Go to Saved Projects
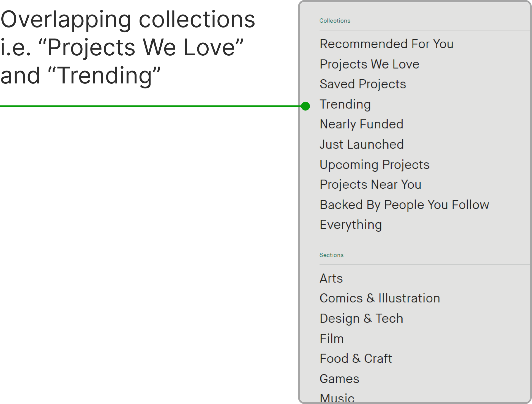The width and height of the screenshot is (532, 404). 363,84
